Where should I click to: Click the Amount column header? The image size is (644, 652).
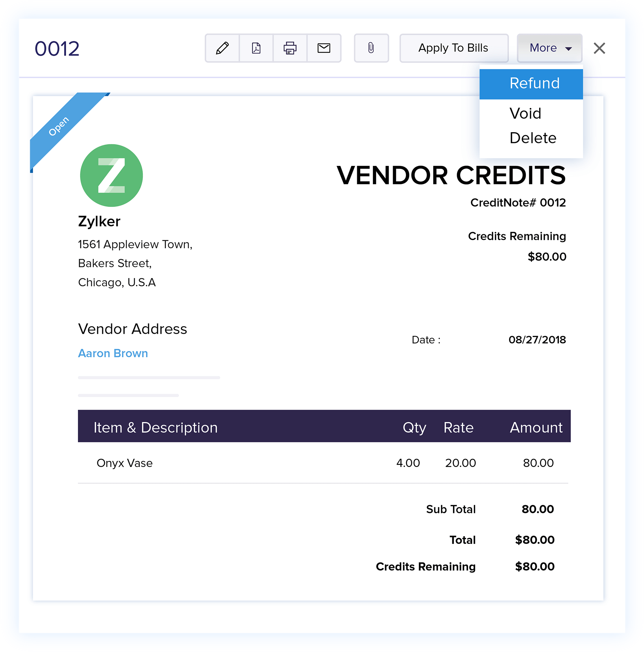tap(536, 427)
